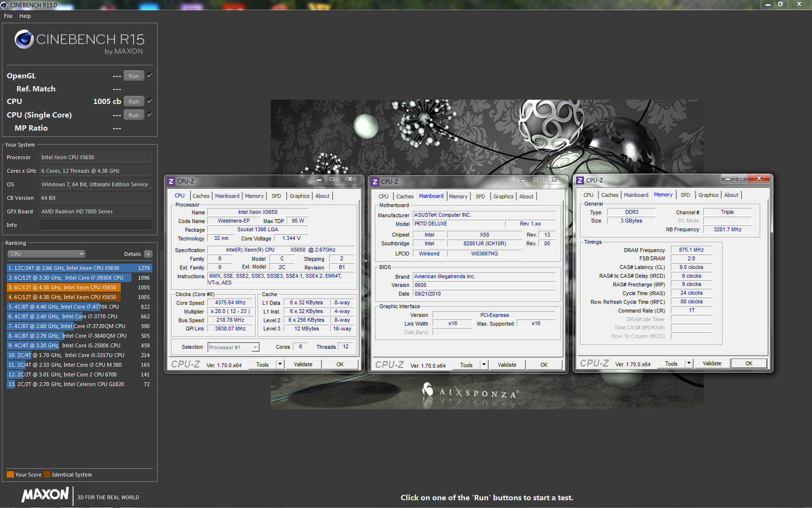Click OK in Mainboard CPU-Z window
The width and height of the screenshot is (812, 508).
[544, 365]
